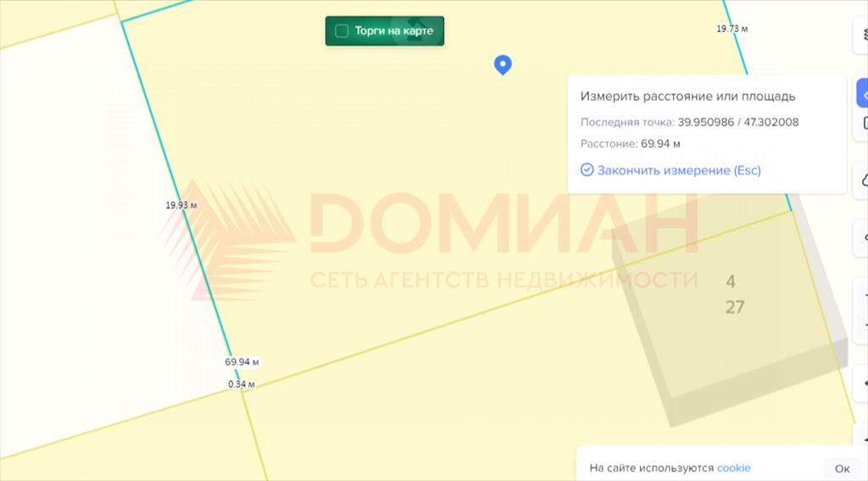Click the coordinates '39.950986 / 47.302008'

(x=737, y=122)
